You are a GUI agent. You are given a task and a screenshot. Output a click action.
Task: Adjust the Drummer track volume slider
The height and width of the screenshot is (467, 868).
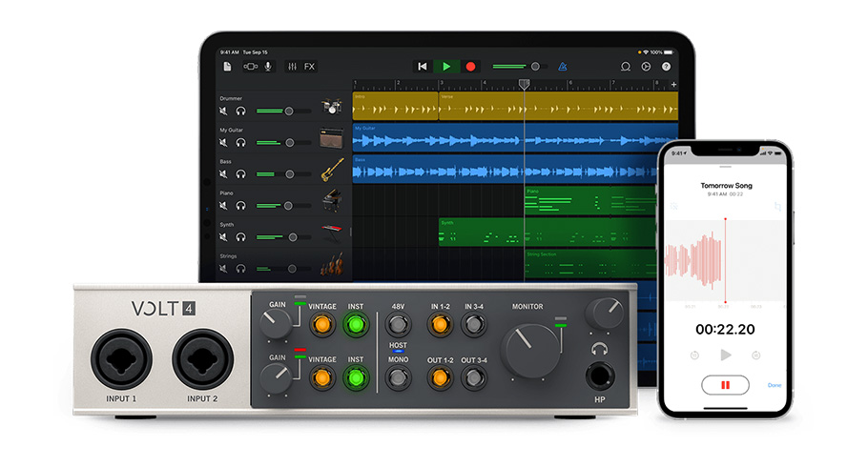tap(282, 112)
